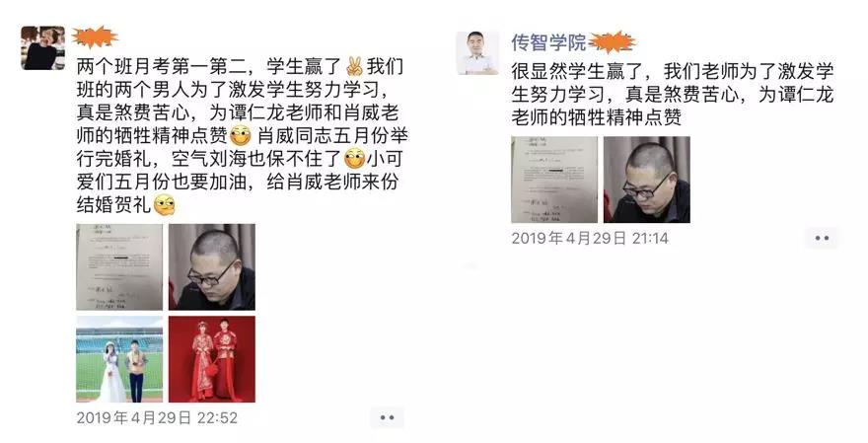View the man with glasses photo in right post
This screenshot has width=868, height=443.
click(647, 180)
